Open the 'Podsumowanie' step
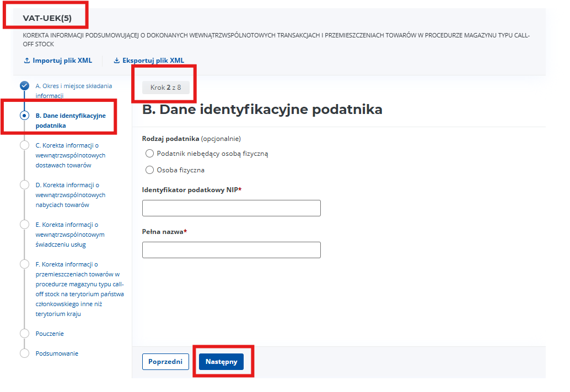Screen dimensions: 570x392 (57, 353)
